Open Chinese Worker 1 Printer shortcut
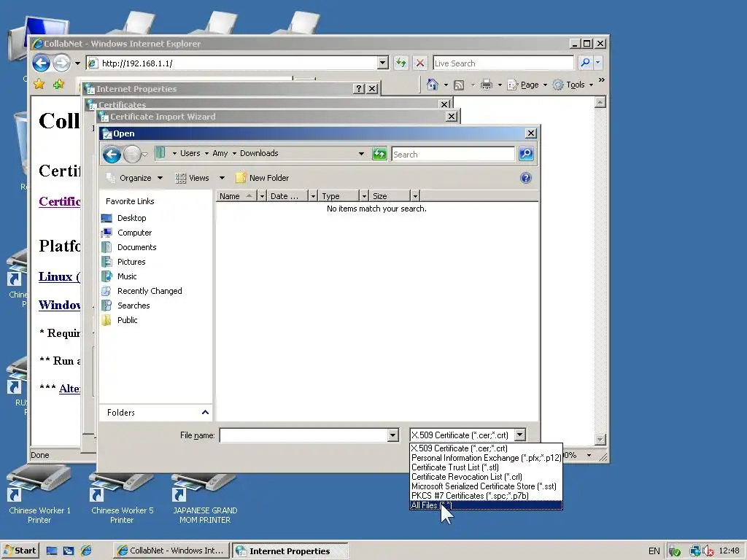 [x=39, y=496]
